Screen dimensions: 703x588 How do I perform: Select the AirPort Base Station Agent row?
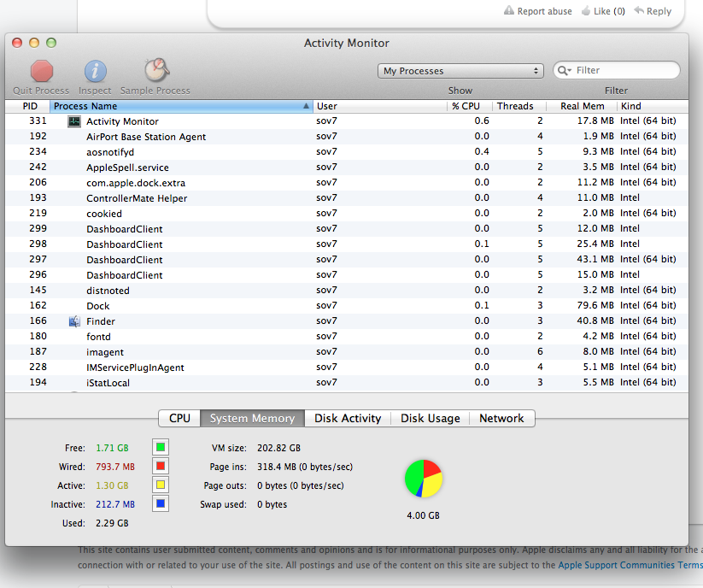[347, 137]
